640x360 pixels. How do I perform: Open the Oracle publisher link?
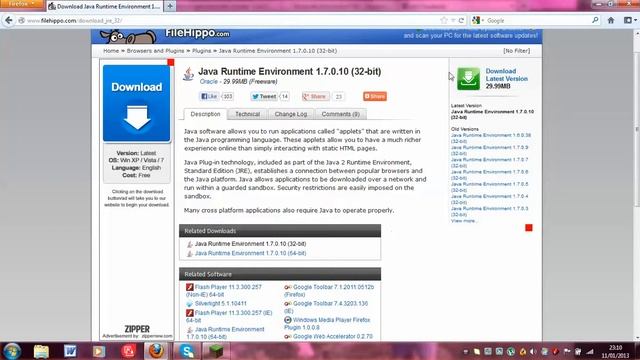point(209,82)
